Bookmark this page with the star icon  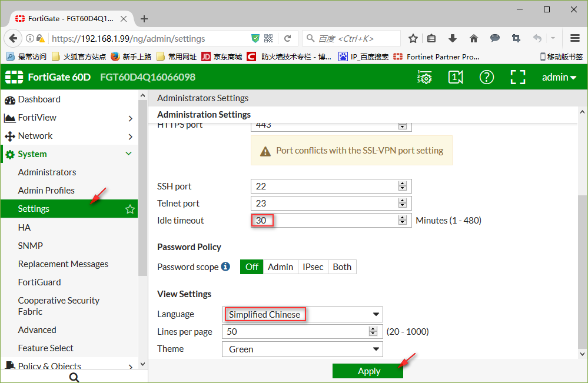[413, 38]
